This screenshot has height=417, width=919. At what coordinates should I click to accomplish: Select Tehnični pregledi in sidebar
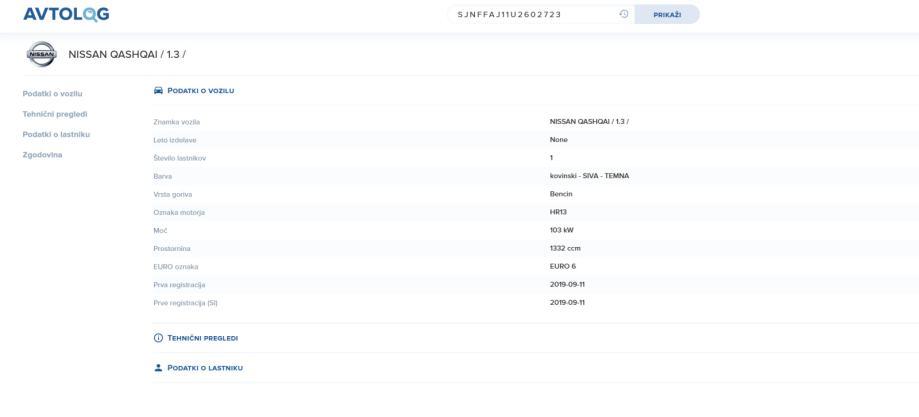55,114
